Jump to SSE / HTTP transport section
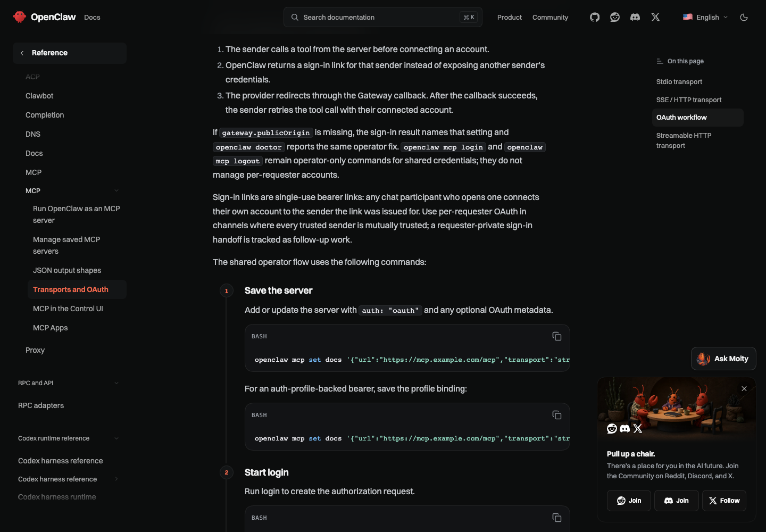The width and height of the screenshot is (766, 532). (688, 99)
